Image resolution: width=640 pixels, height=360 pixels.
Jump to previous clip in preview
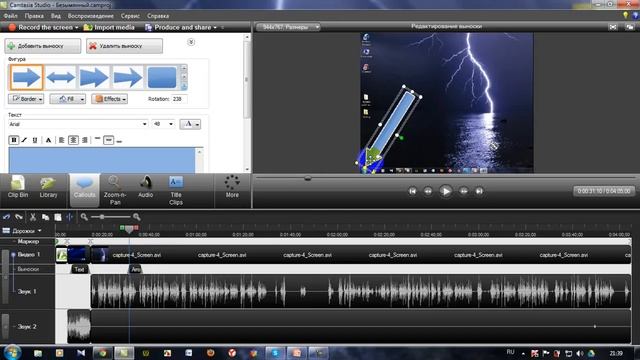coord(413,191)
